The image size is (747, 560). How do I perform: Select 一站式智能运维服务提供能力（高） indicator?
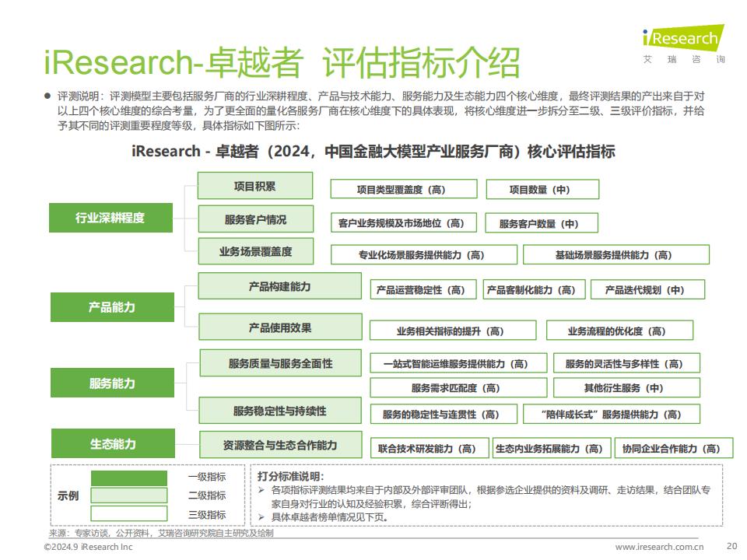459,363
